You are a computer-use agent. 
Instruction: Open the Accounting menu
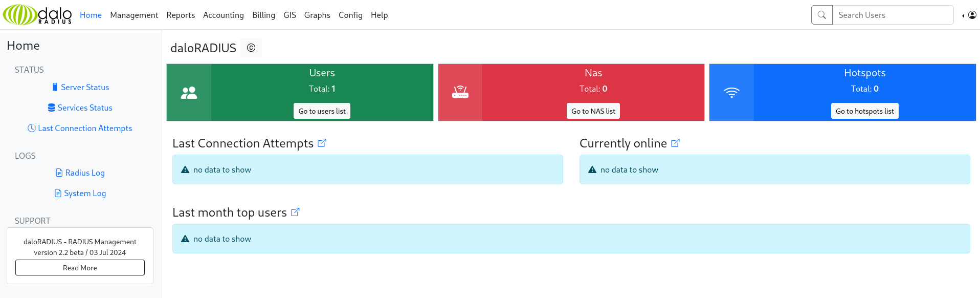(x=224, y=15)
